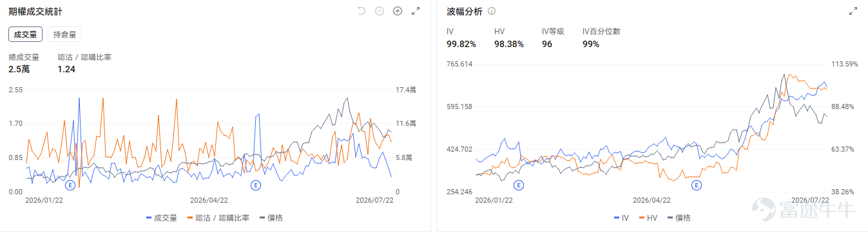Click second earnings E marker in volume chart
Viewport: 868px width, 233px height.
tap(256, 185)
